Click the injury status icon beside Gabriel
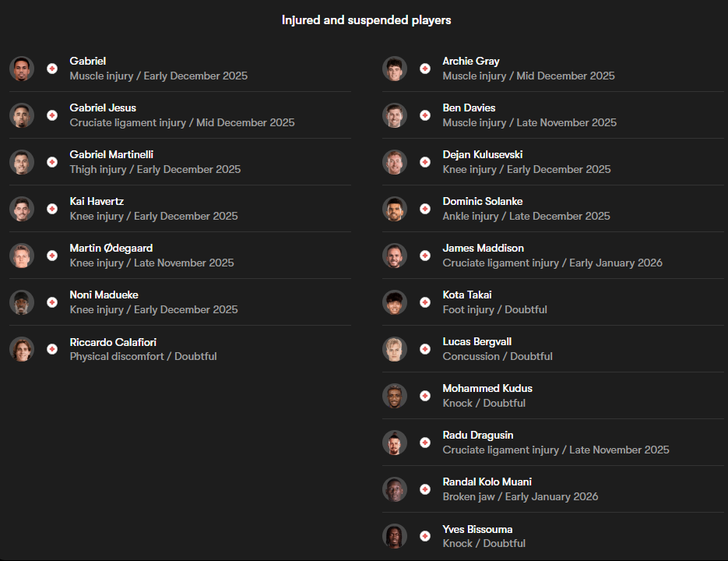This screenshot has height=561, width=728. click(x=52, y=69)
